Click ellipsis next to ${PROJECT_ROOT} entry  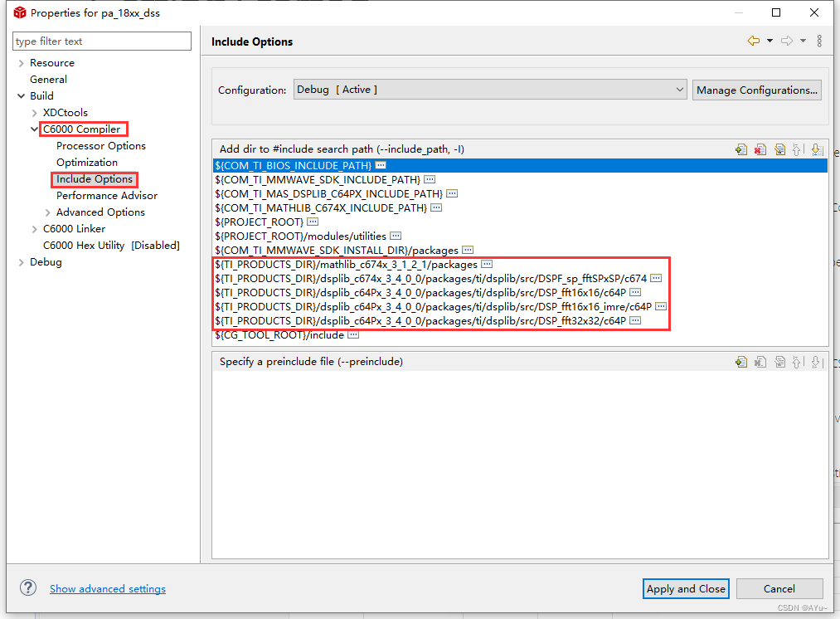click(x=313, y=222)
